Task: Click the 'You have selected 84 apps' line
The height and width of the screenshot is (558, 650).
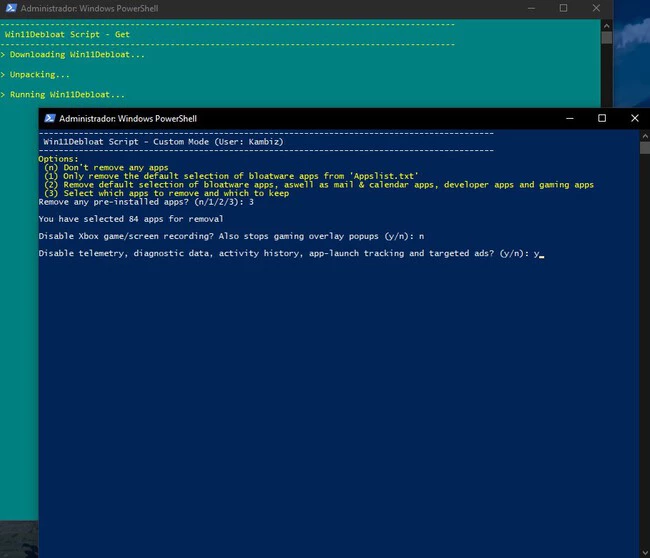Action: click(x=130, y=218)
